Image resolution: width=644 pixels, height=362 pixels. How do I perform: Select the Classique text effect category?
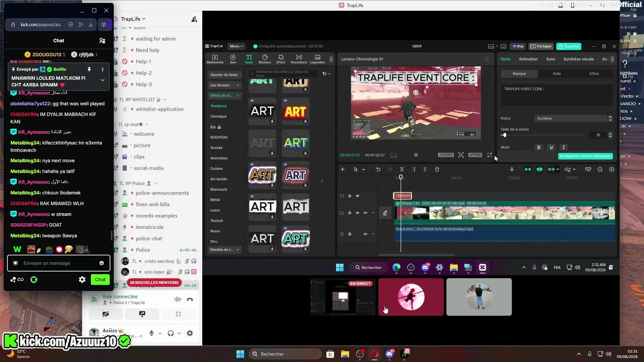coord(218,117)
